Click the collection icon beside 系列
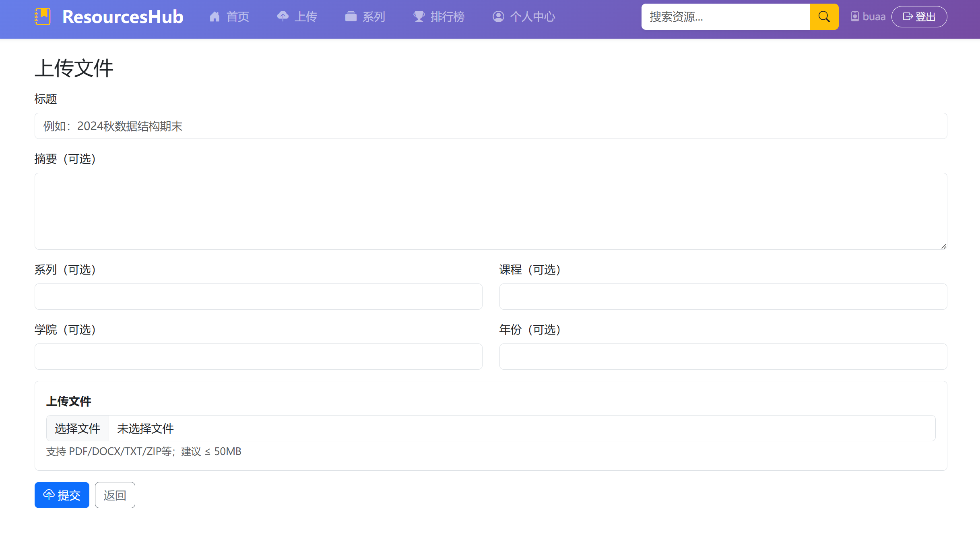The width and height of the screenshot is (980, 546). (351, 17)
